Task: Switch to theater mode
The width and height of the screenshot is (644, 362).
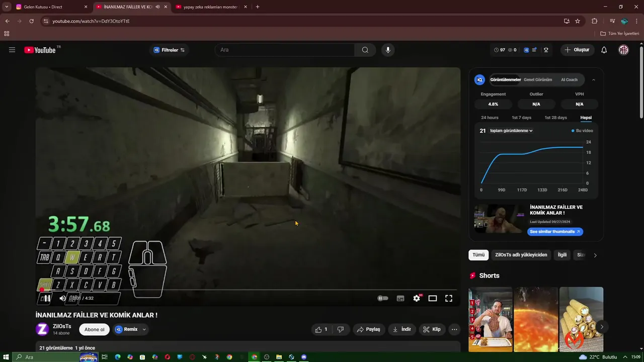Action: 433,298
